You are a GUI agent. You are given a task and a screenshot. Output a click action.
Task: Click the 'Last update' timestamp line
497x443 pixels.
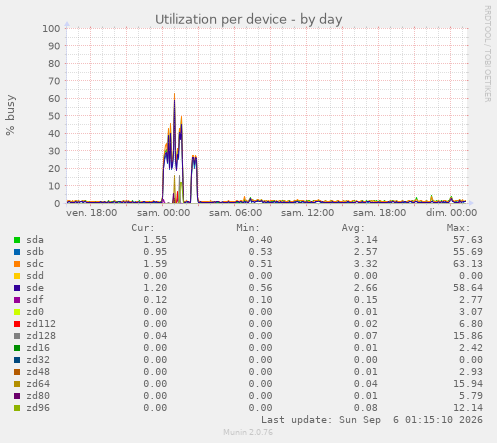coord(372,420)
